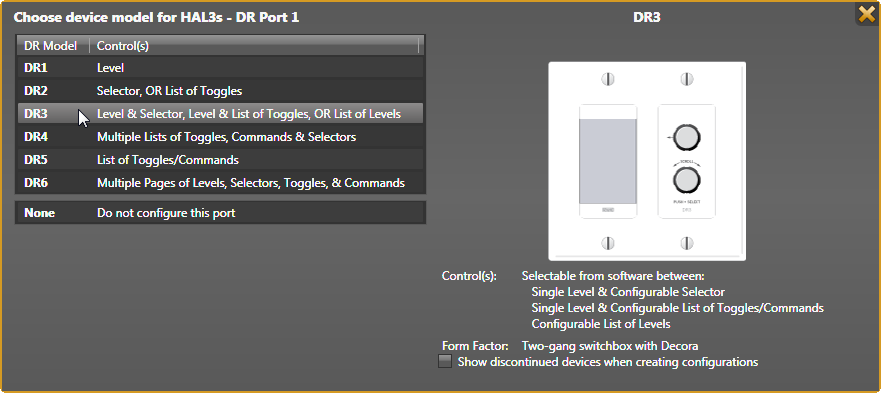Viewport: 881px width, 393px height.
Task: Click the DR3 title above device image
Action: [647, 17]
